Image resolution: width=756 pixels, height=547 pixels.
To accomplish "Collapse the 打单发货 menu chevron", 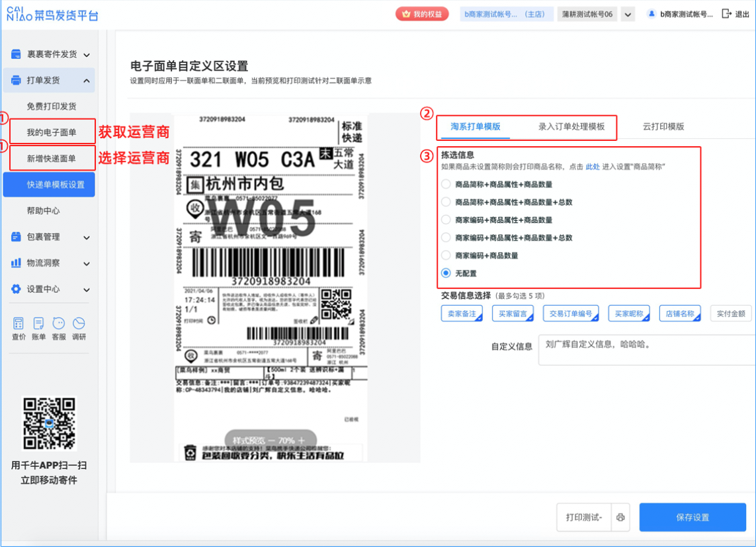I will tap(87, 81).
